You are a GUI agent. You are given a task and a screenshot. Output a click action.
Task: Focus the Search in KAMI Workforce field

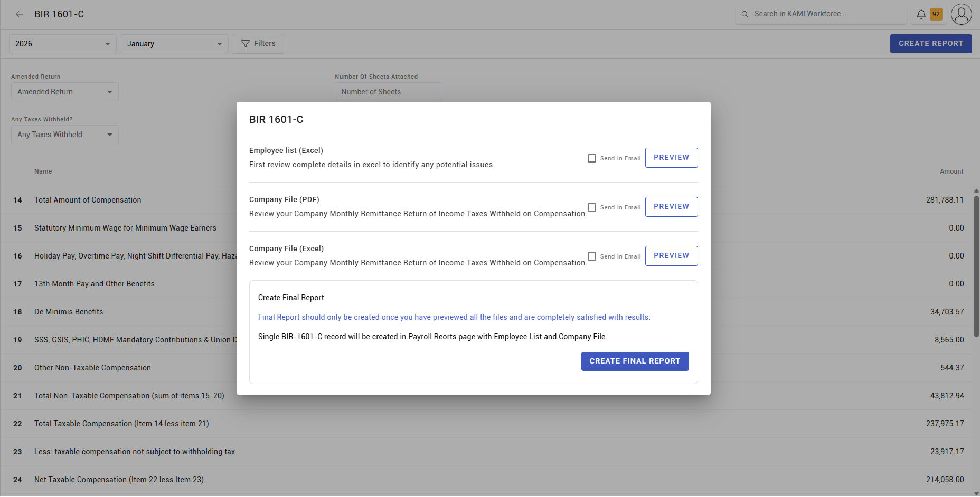(x=821, y=14)
